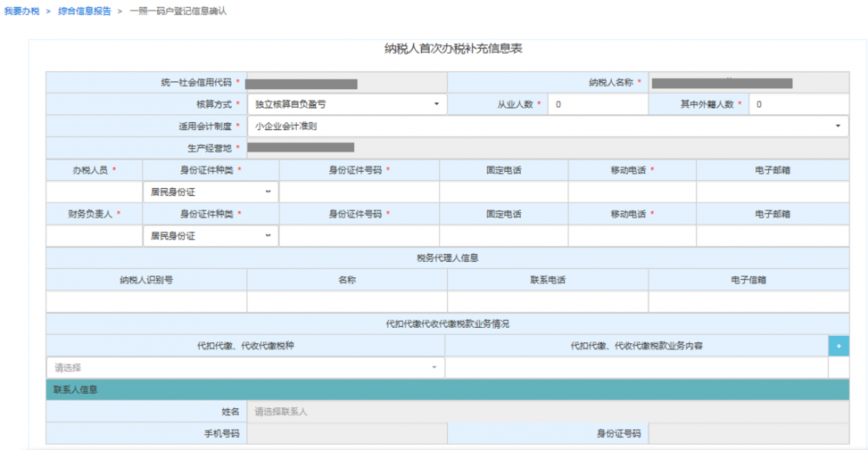
Task: Expand the 适用会计制度 dropdown
Action: pyautogui.click(x=547, y=126)
